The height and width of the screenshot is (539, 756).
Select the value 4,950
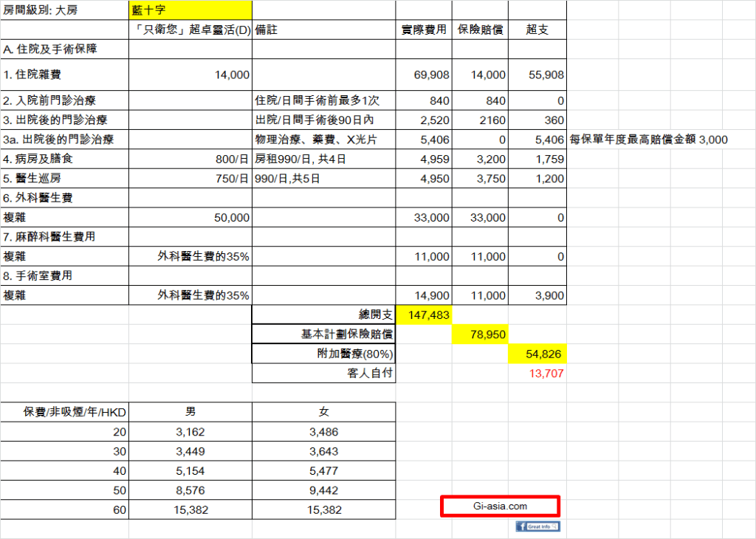point(434,179)
